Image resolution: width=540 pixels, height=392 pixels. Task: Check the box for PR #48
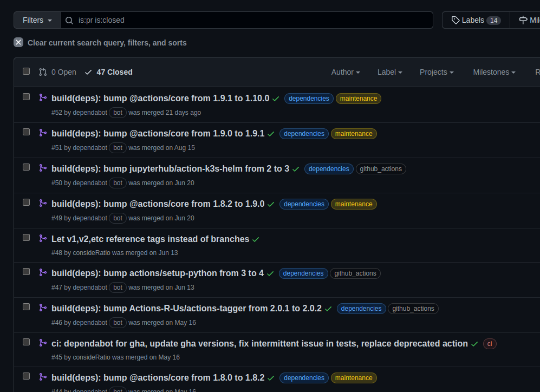click(x=26, y=238)
